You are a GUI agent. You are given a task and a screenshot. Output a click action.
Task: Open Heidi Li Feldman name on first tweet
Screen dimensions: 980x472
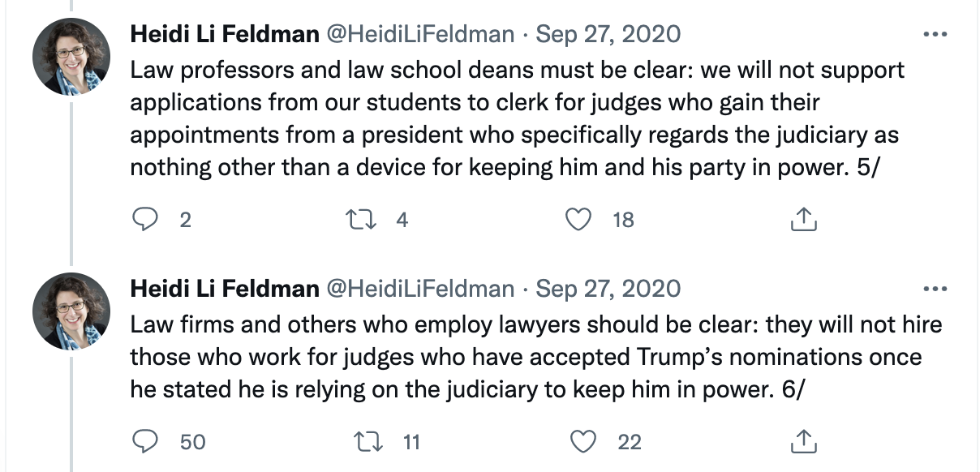point(225,35)
